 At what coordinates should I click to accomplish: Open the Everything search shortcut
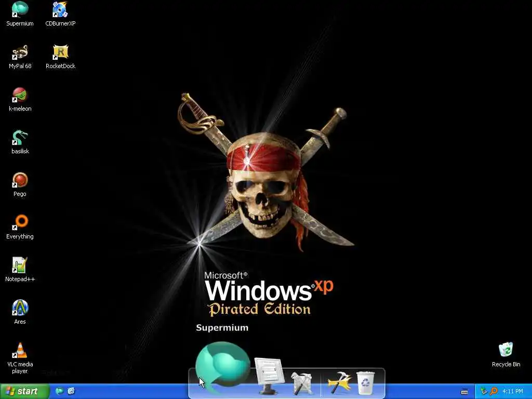(x=20, y=227)
